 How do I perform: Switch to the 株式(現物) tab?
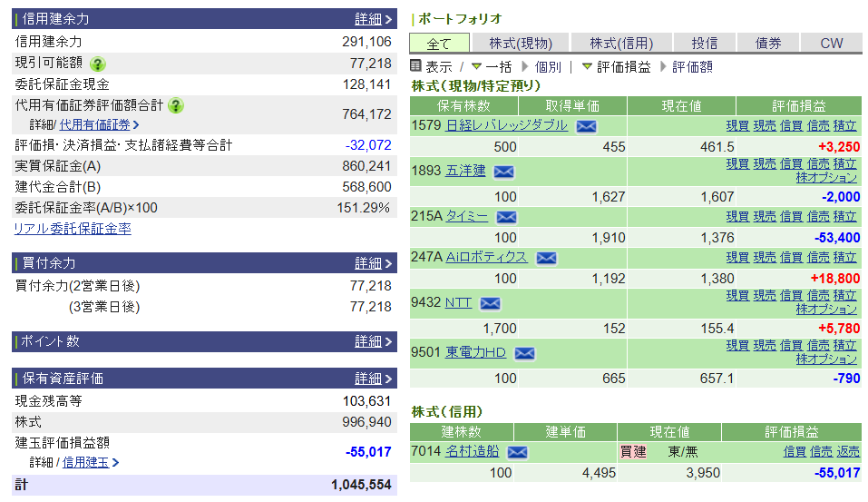520,43
